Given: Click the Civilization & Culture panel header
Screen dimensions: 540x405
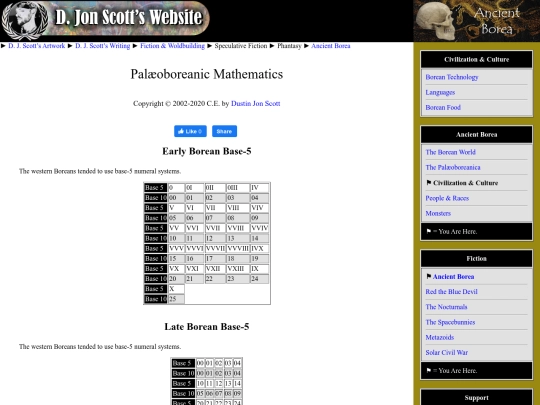Looking at the screenshot, I should click(x=476, y=59).
